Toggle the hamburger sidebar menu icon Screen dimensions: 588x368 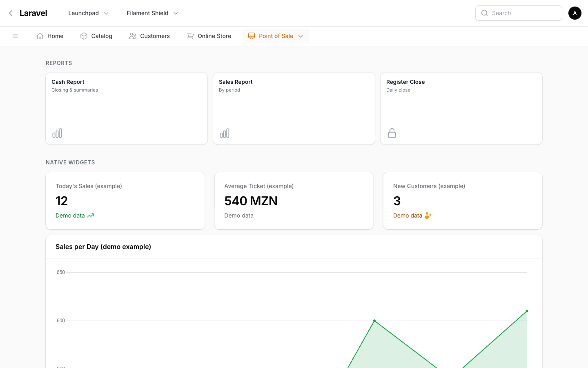click(x=16, y=36)
